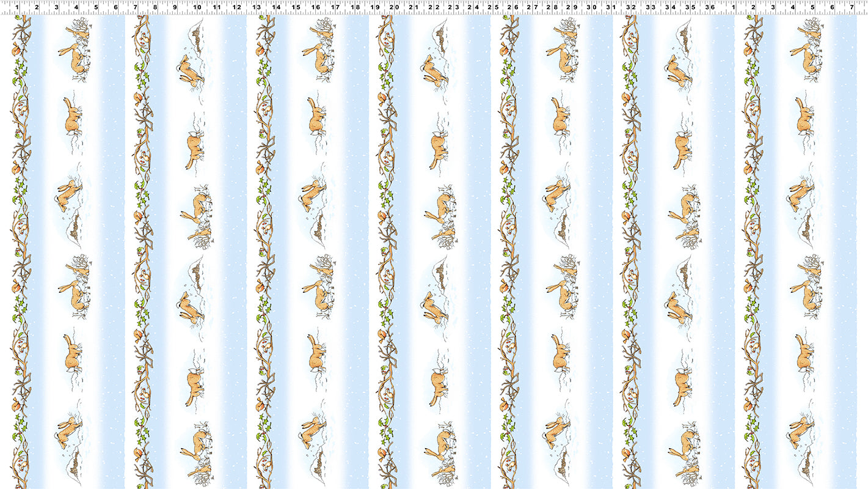Select the 10 mark on the ruler
This screenshot has width=868, height=489.
pyautogui.click(x=197, y=7)
